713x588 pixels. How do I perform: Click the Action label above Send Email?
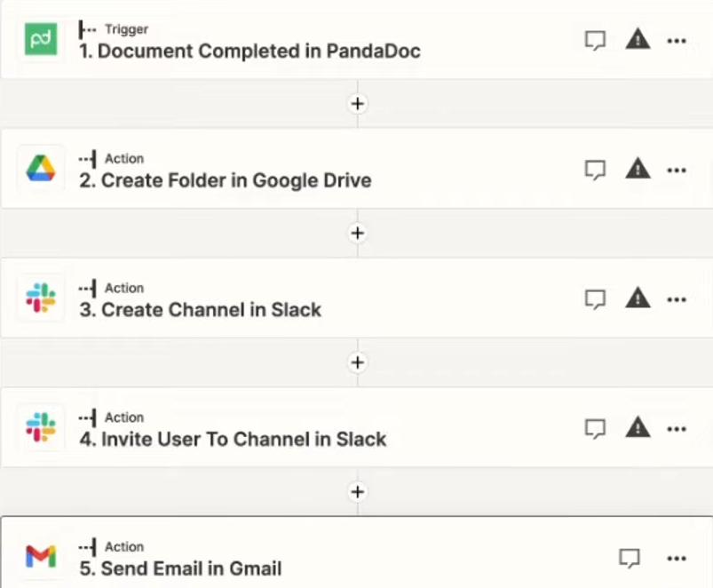pyautogui.click(x=124, y=546)
